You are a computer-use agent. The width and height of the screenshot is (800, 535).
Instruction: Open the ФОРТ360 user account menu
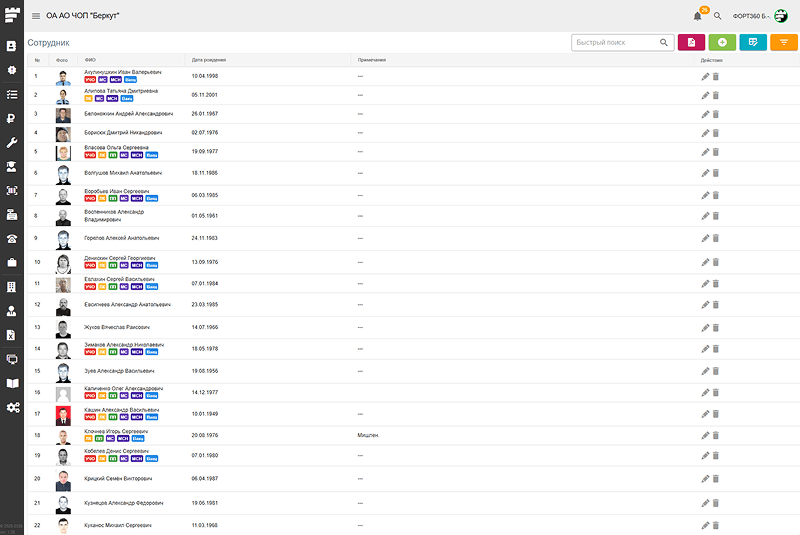(x=760, y=16)
